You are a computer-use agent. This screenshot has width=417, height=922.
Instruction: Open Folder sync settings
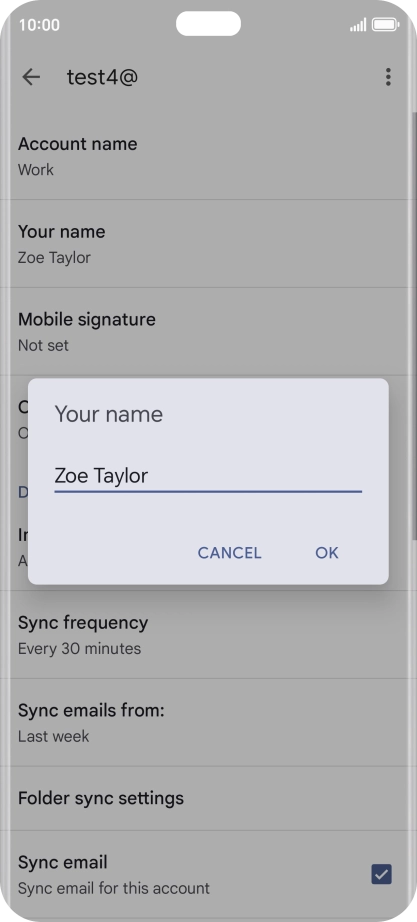(x=208, y=799)
